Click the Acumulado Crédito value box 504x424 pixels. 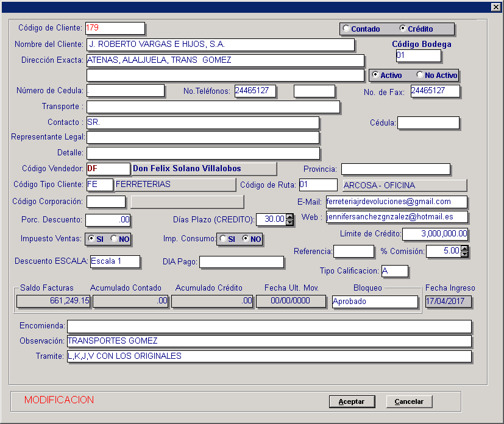pos(212,302)
